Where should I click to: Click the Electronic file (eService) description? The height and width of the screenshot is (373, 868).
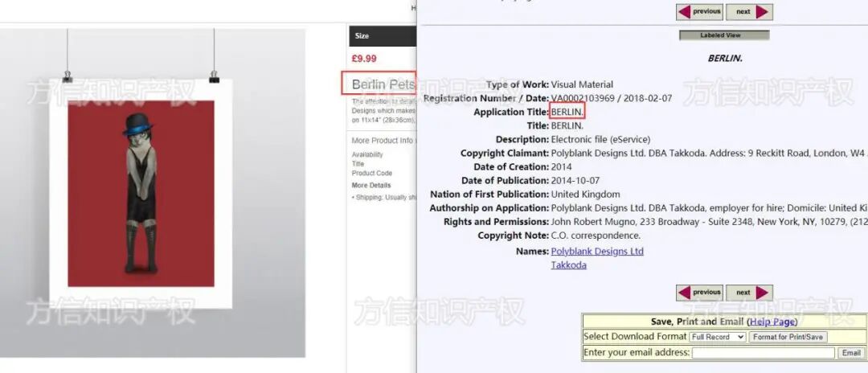point(600,139)
